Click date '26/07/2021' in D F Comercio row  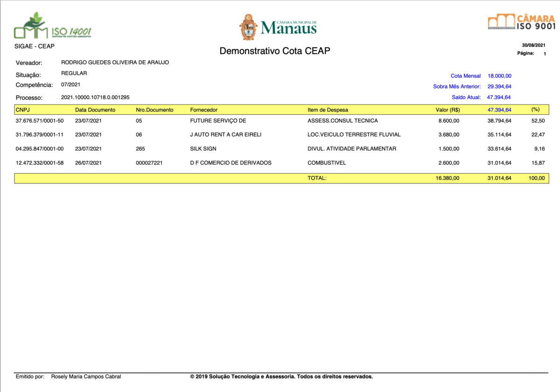pyautogui.click(x=88, y=163)
